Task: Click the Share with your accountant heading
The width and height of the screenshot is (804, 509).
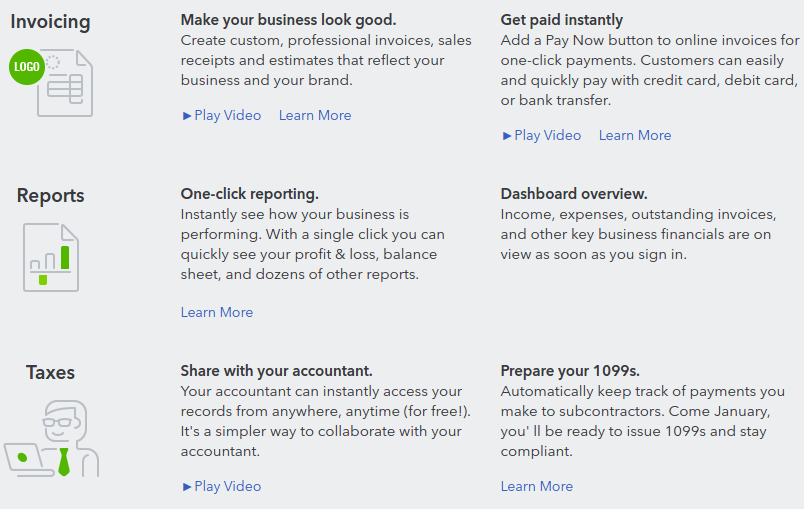Action: pyautogui.click(x=276, y=371)
